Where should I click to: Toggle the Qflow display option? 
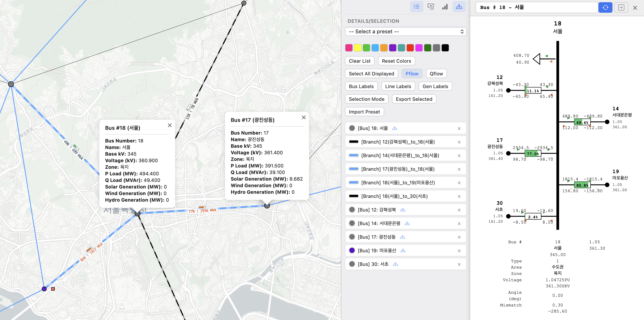(x=436, y=74)
